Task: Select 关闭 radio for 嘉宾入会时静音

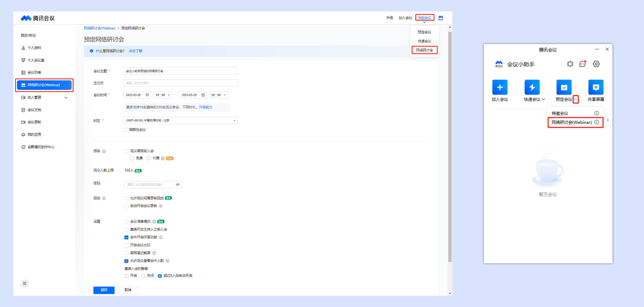Action: pyautogui.click(x=143, y=276)
